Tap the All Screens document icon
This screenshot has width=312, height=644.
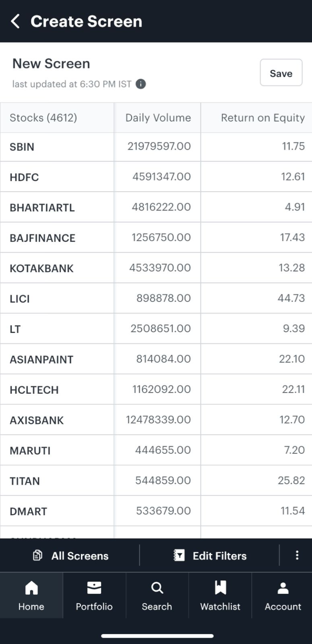pyautogui.click(x=38, y=556)
